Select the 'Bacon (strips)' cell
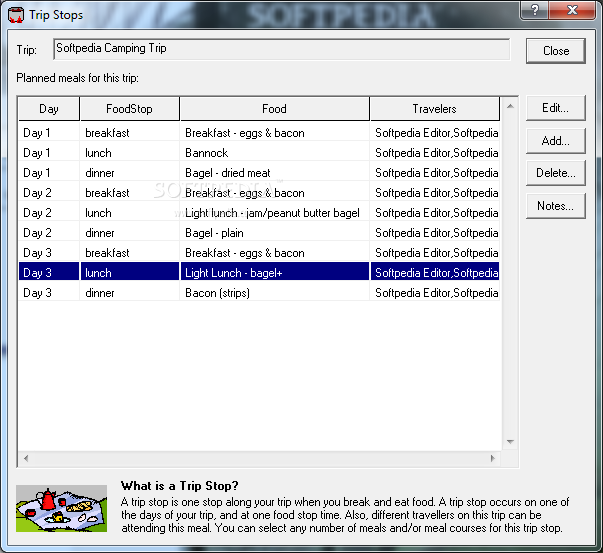The width and height of the screenshot is (603, 553). click(275, 293)
